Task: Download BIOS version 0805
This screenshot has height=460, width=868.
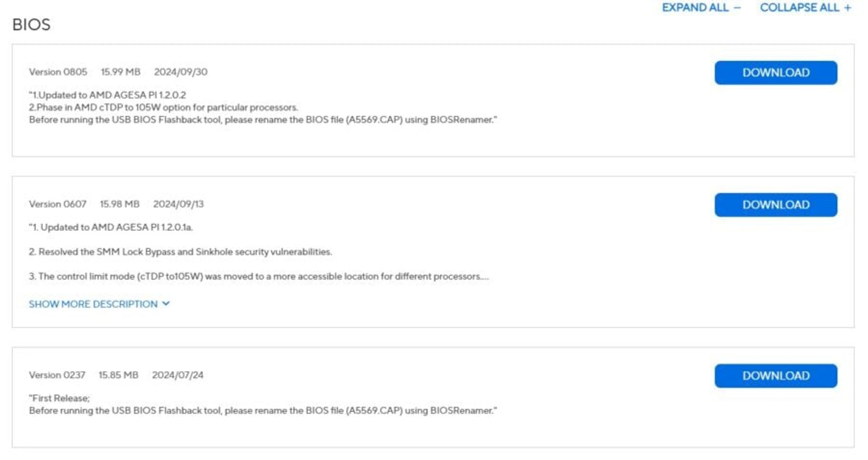Action: coord(776,73)
